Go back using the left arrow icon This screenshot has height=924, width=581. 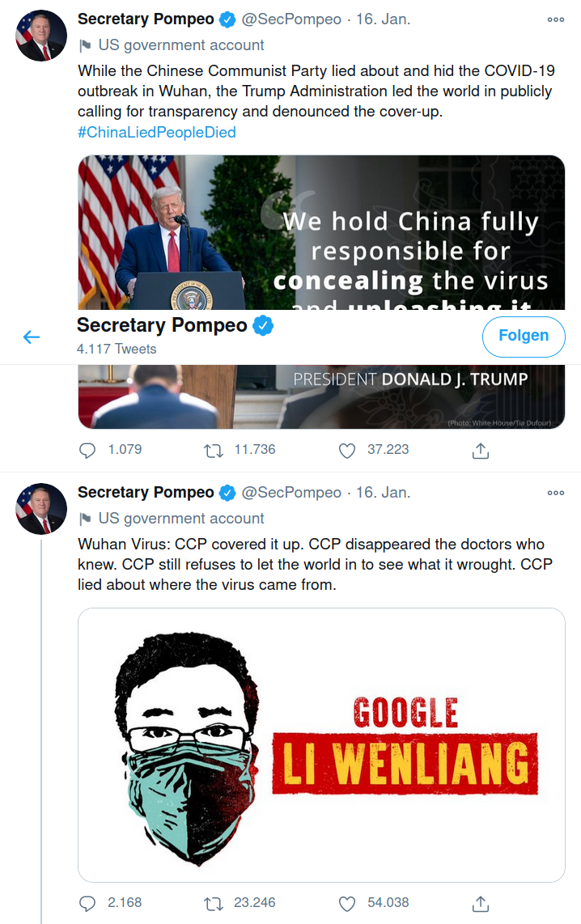pyautogui.click(x=32, y=337)
